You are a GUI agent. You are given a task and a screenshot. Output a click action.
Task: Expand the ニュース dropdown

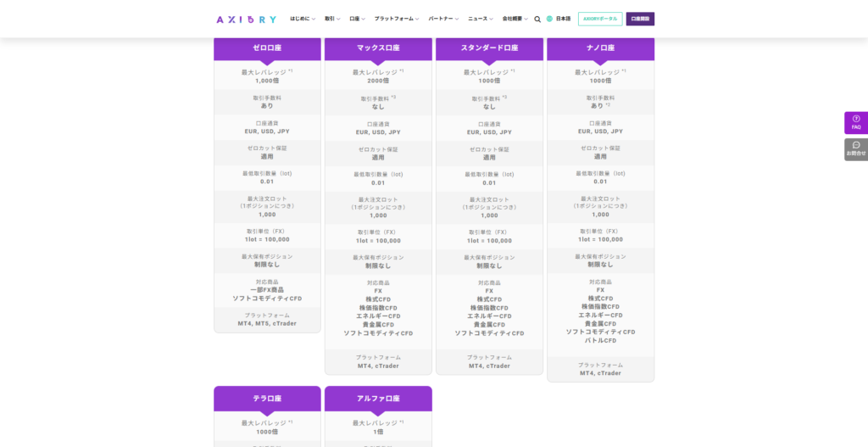(481, 19)
